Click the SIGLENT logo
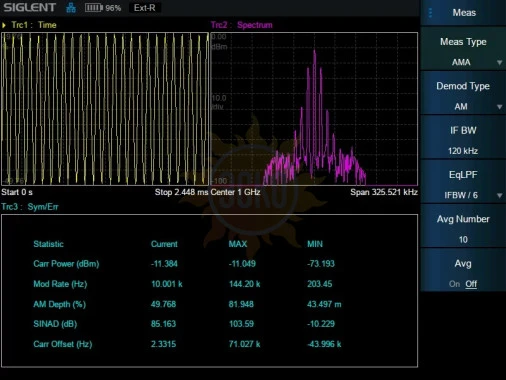Image resolution: width=506 pixels, height=380 pixels. (29, 7)
